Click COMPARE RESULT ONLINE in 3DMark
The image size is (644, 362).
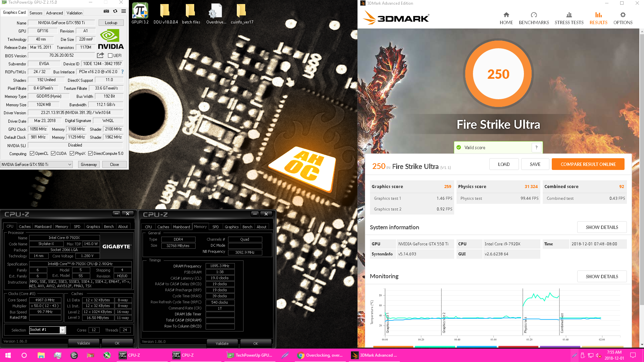pos(588,164)
